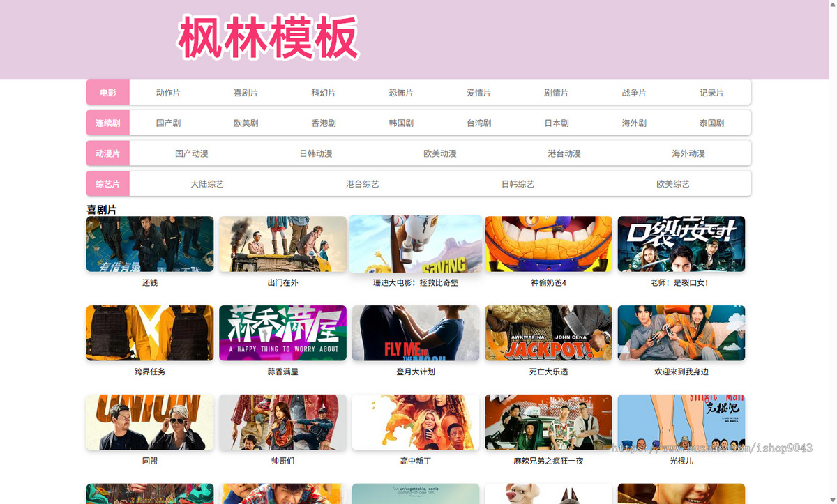Open the 神偷奶爸4 poster thumbnail
837x504 pixels.
[548, 244]
